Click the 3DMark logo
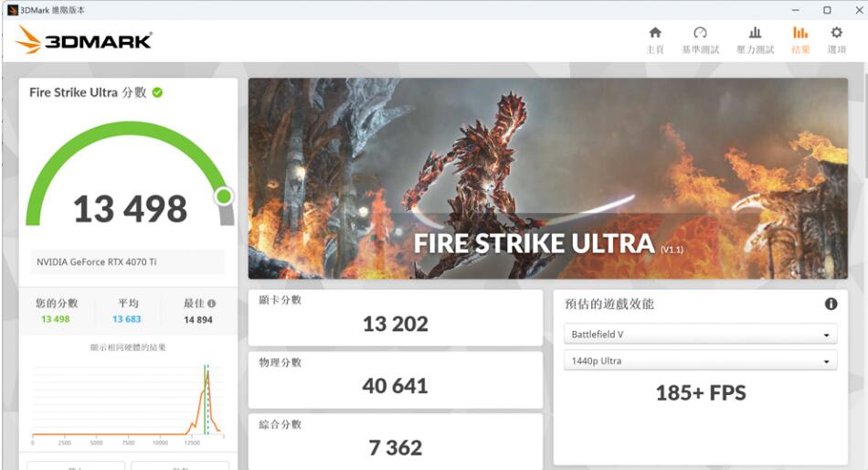 (x=83, y=40)
